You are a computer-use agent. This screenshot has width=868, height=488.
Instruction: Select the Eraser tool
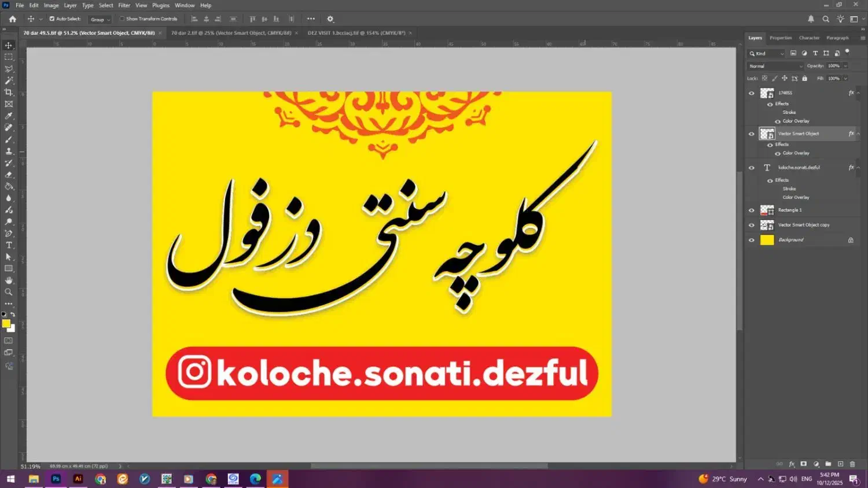[x=9, y=175]
